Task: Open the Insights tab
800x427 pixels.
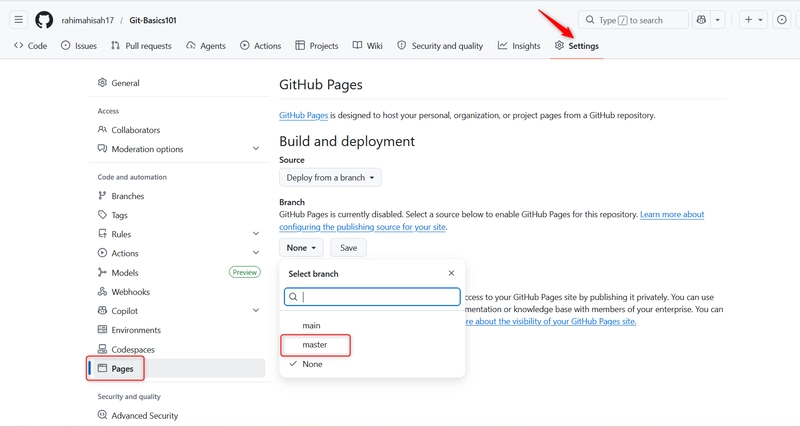Action: [519, 45]
